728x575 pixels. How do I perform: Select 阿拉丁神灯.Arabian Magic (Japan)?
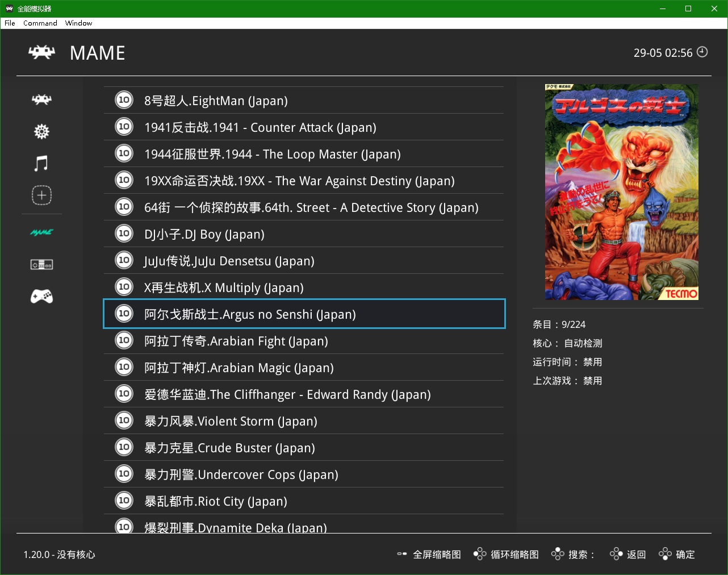pyautogui.click(x=304, y=367)
